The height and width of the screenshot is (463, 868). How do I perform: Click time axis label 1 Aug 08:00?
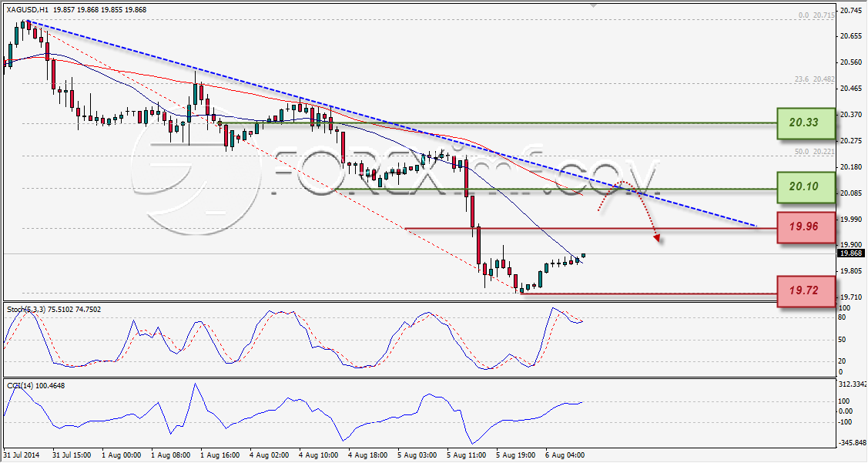click(x=170, y=455)
